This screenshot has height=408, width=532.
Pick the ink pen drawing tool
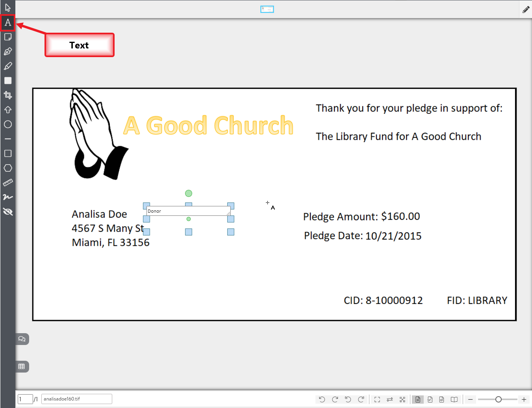(x=8, y=52)
